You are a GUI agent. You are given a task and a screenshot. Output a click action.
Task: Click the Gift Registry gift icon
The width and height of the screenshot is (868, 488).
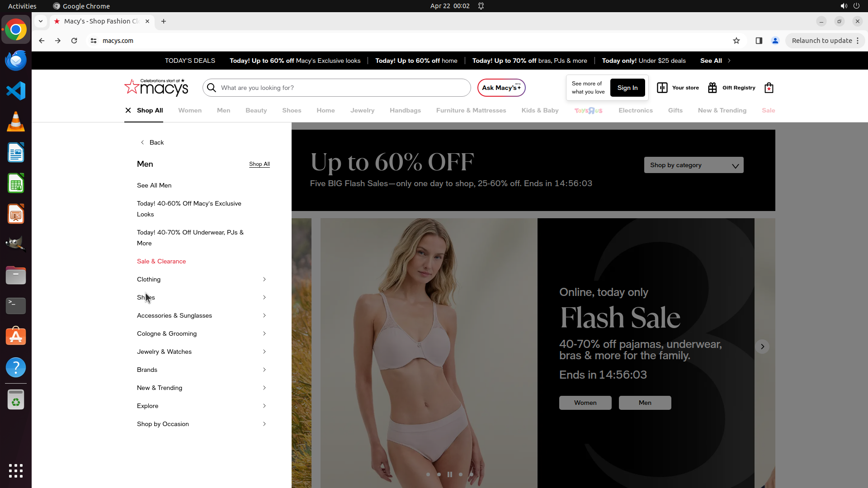(712, 88)
